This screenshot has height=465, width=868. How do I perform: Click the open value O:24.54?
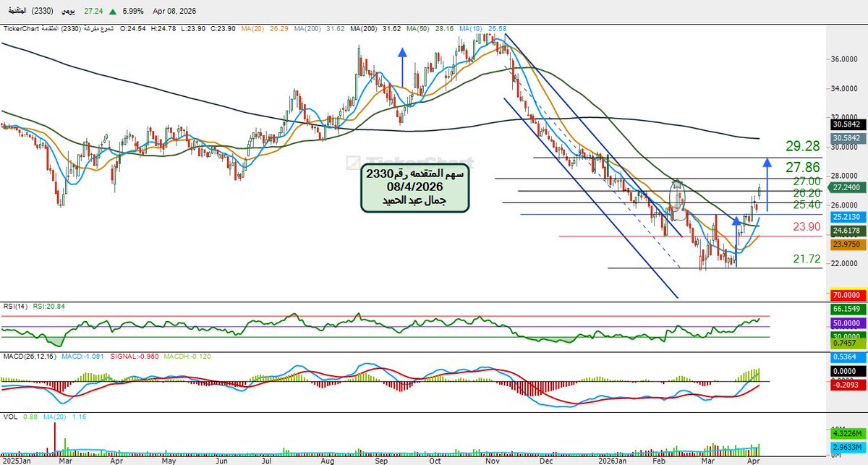pos(134,29)
